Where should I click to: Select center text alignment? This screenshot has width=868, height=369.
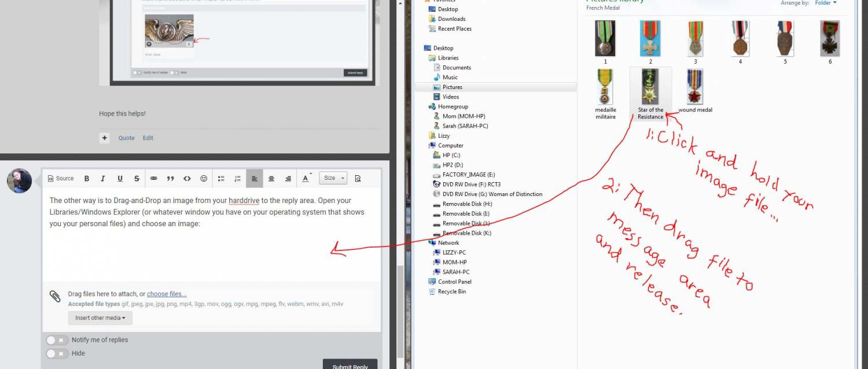pos(271,178)
